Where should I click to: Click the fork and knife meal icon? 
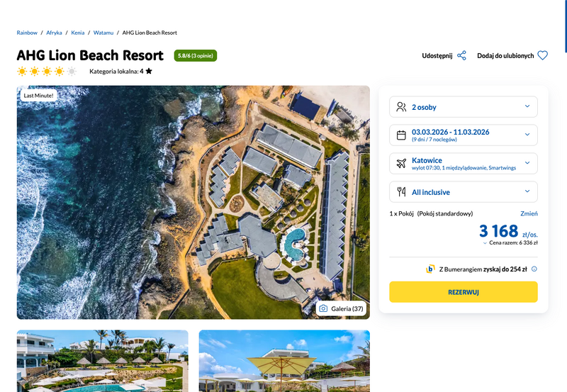click(401, 191)
